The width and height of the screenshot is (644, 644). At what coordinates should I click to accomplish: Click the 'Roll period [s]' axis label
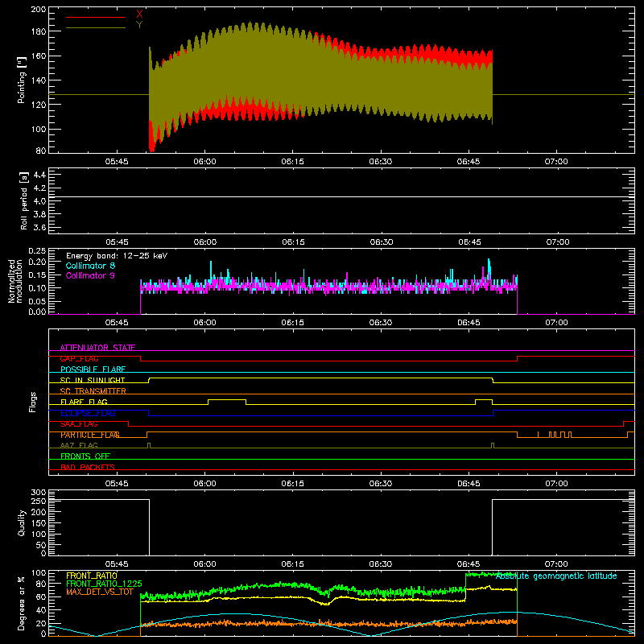[x=24, y=200]
